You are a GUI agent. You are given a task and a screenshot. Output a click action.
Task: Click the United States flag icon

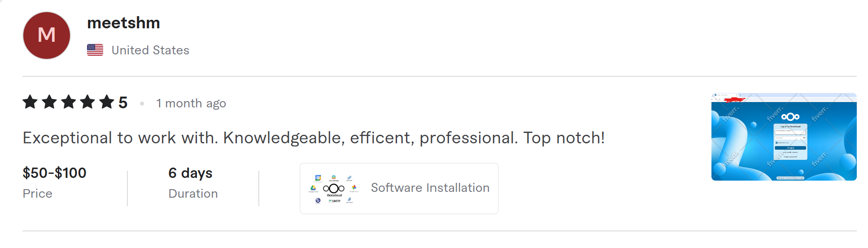[95, 50]
